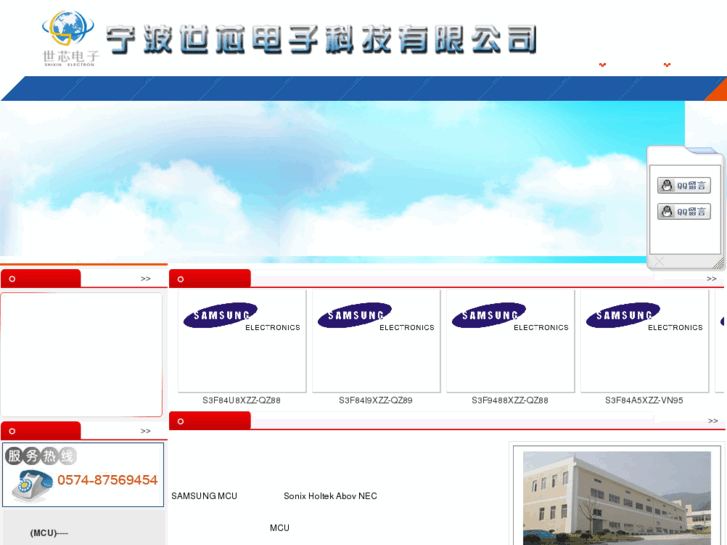Open the first QQ message button
The image size is (727, 545).
pyautogui.click(x=684, y=185)
